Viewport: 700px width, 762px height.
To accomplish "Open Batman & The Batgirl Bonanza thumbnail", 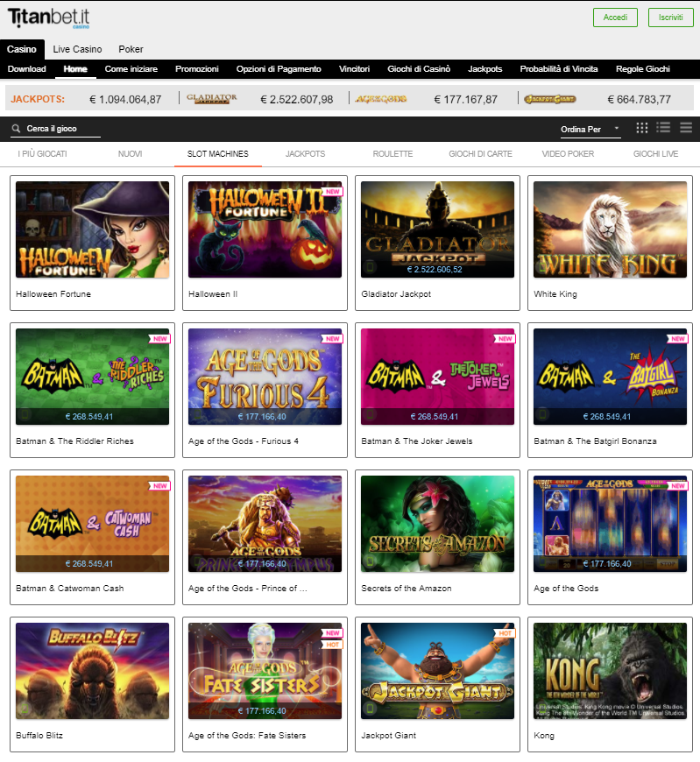I will click(610, 377).
